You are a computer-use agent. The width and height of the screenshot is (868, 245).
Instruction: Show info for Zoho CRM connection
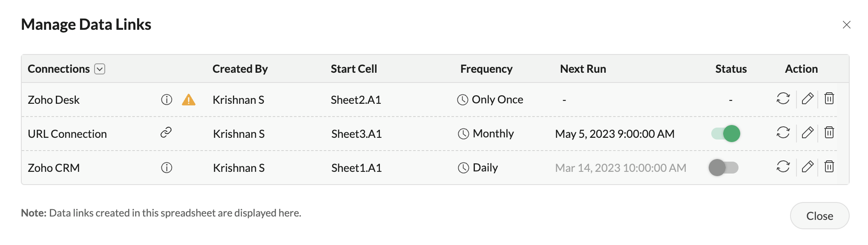[x=167, y=168]
